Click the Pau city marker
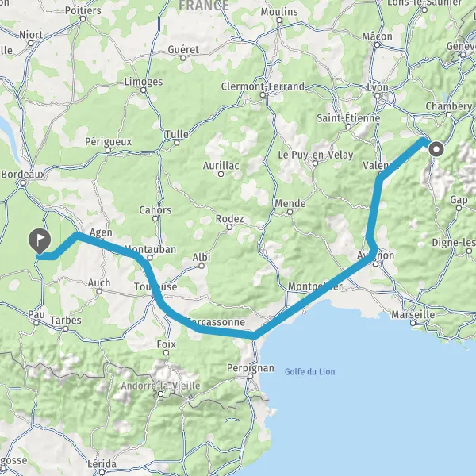Image resolution: width=476 pixels, height=476 pixels. click(36, 323)
